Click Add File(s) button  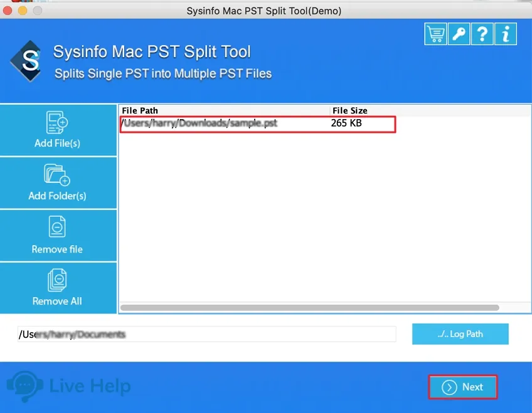(x=58, y=130)
